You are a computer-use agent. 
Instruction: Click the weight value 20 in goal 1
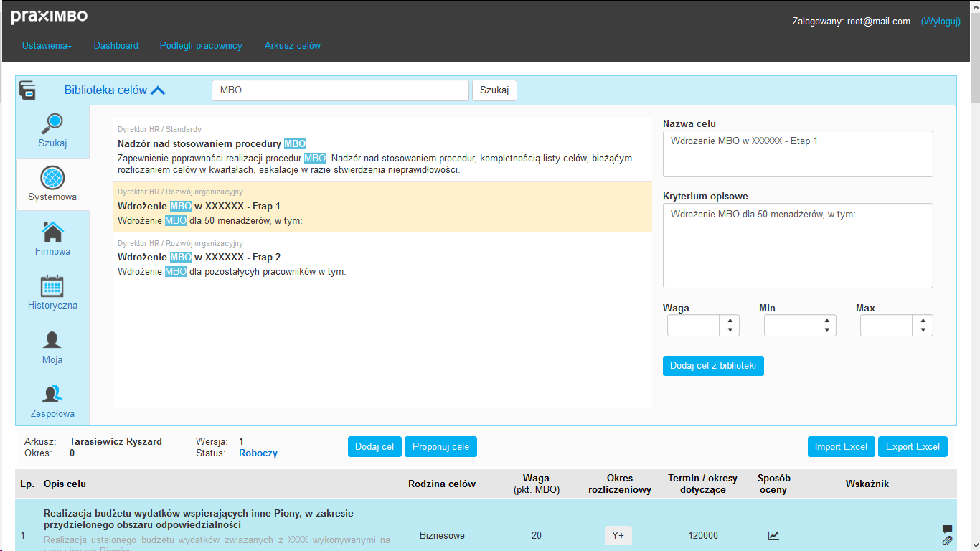tap(537, 536)
